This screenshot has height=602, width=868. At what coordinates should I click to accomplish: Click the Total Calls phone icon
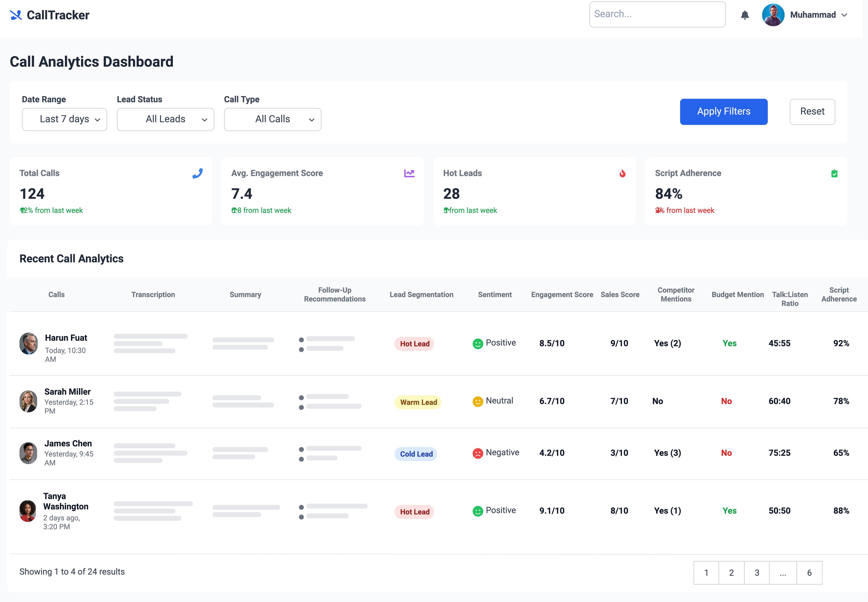198,174
